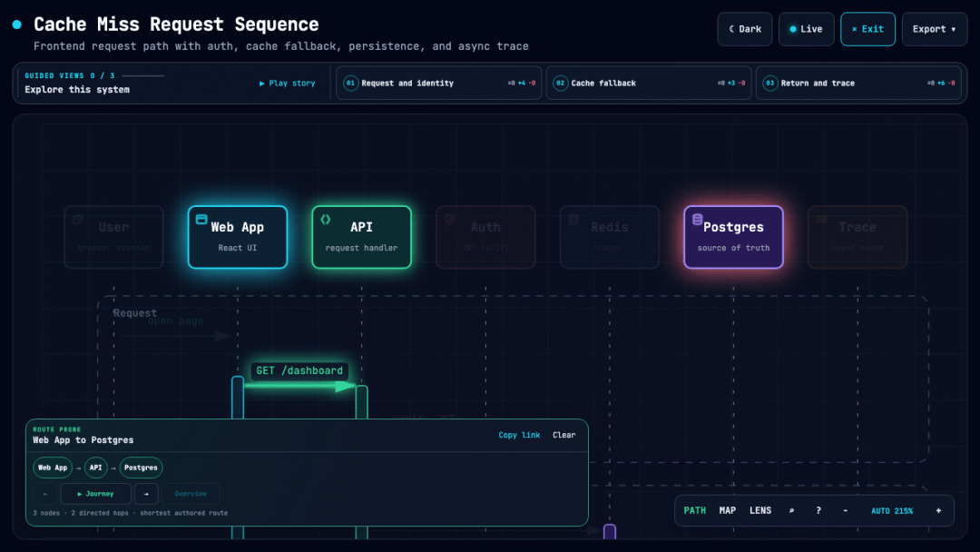Click the Web App node's browser window icon

pos(201,220)
